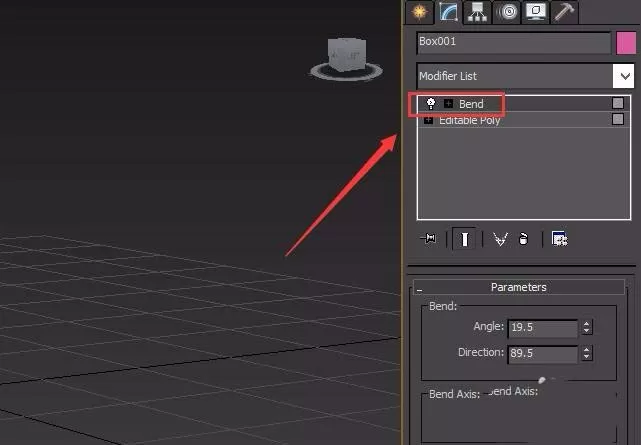This screenshot has height=445, width=641.
Task: Toggle the Bend modifier lightbulb icon
Action: [x=430, y=103]
